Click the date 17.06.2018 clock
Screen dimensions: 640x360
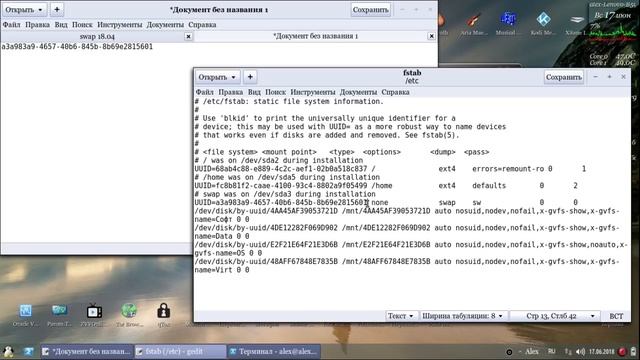(602, 351)
